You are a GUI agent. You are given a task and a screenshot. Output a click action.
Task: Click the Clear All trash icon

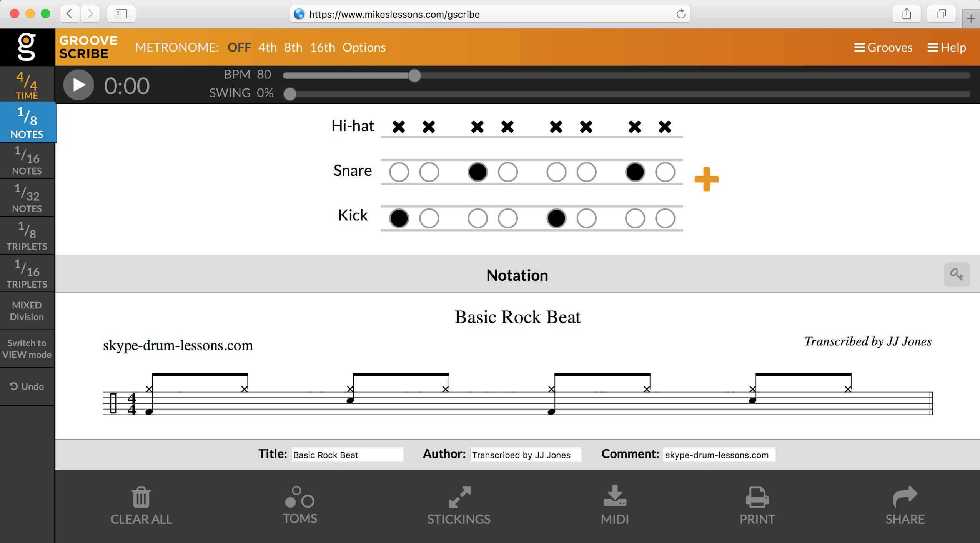tap(141, 498)
